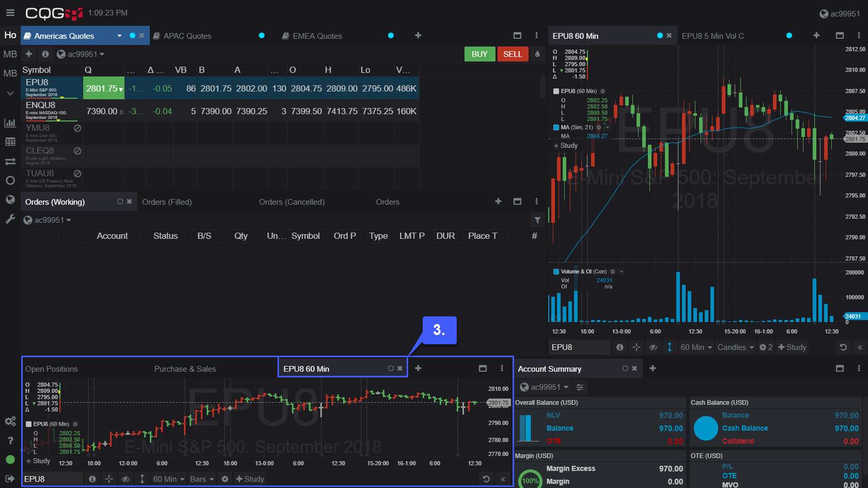
Task: Enable crosshair on bottom EPU8 chart
Action: pos(109,479)
